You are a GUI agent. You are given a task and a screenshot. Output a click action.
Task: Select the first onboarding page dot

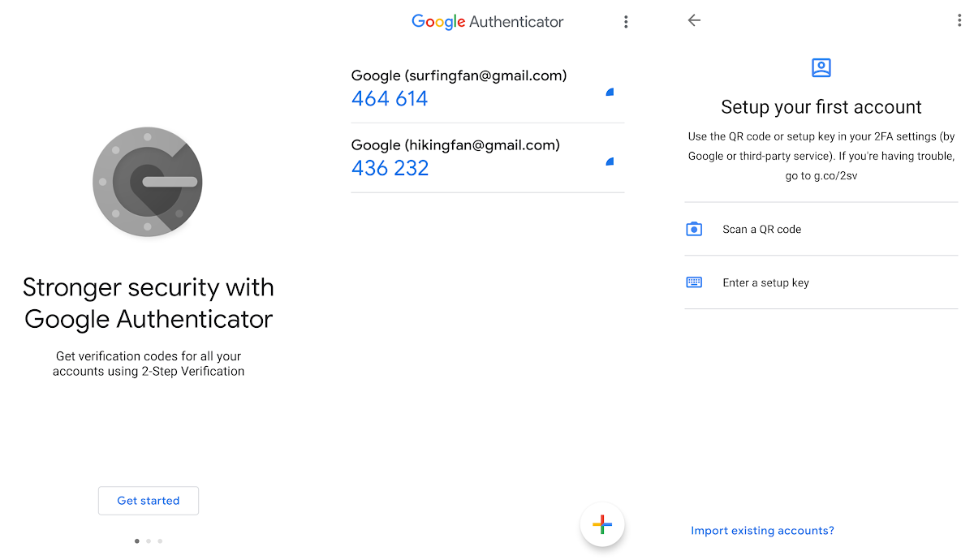coord(136,541)
